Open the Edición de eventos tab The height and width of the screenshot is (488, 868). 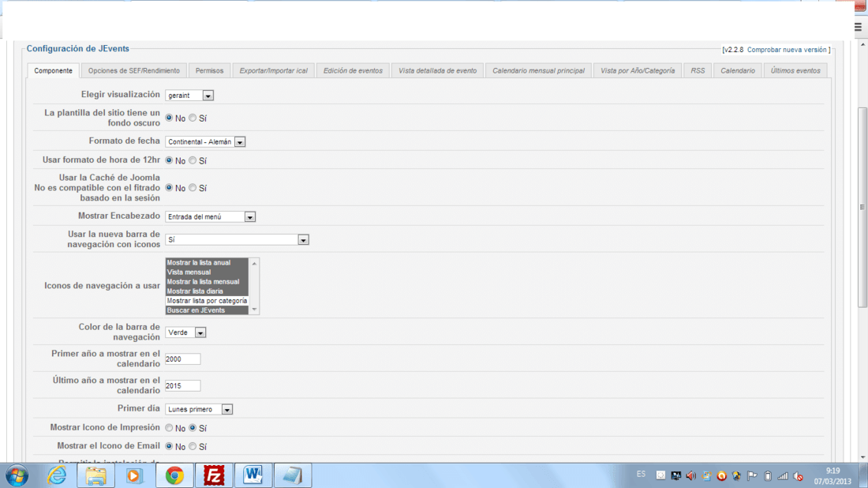[x=354, y=71]
